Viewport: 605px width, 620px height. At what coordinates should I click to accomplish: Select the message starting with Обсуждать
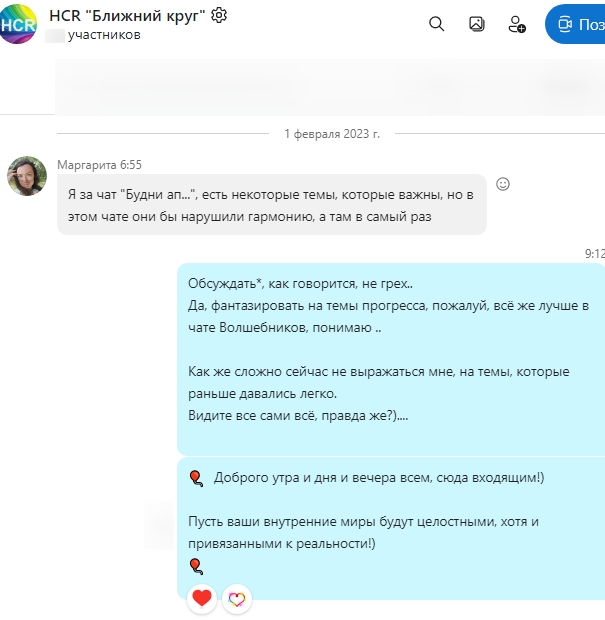pyautogui.click(x=391, y=359)
